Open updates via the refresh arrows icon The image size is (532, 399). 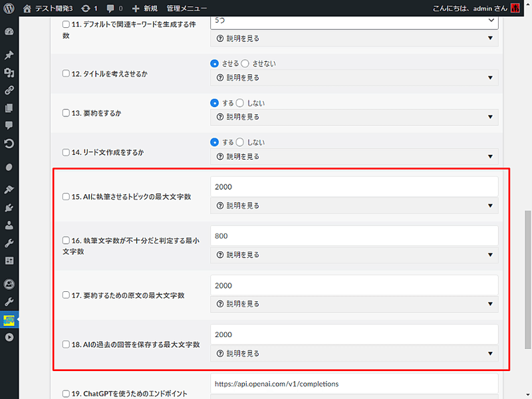click(86, 8)
